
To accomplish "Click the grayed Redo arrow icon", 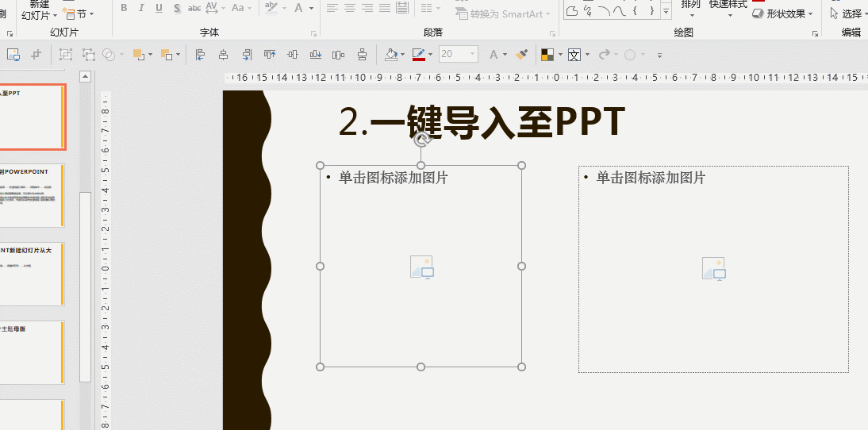I will 605,54.
